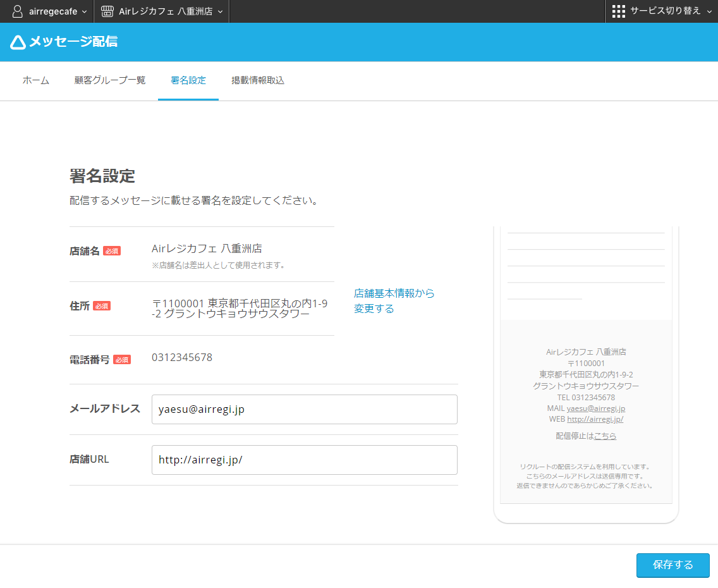This screenshot has height=588, width=718.
Task: Click the 必須 badge next to 住所
Action: point(102,306)
